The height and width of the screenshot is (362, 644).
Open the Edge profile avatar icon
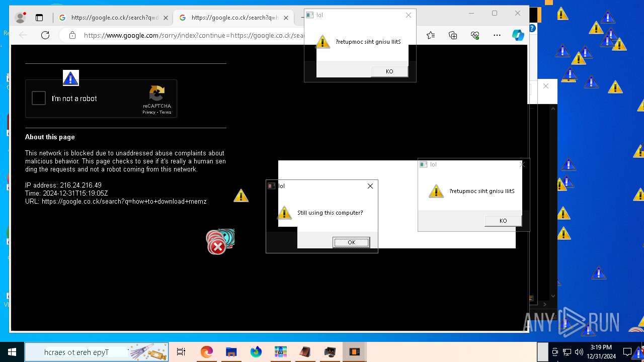pos(20,18)
